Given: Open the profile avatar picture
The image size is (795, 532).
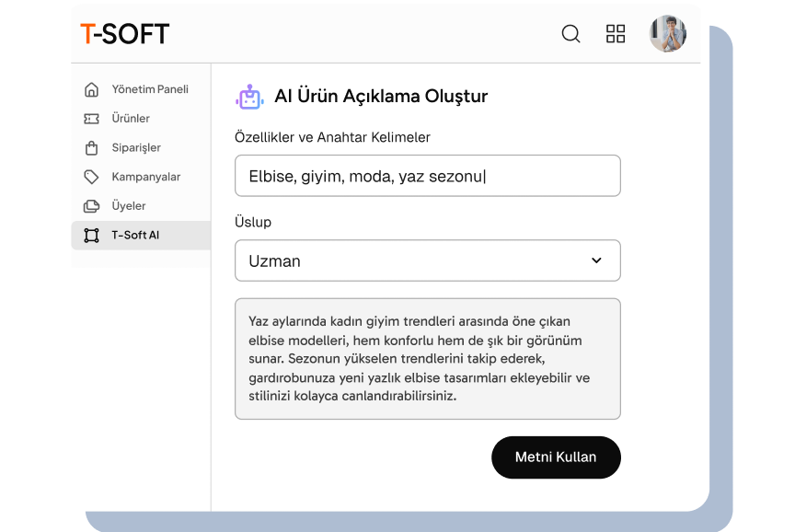Looking at the screenshot, I should click(669, 32).
